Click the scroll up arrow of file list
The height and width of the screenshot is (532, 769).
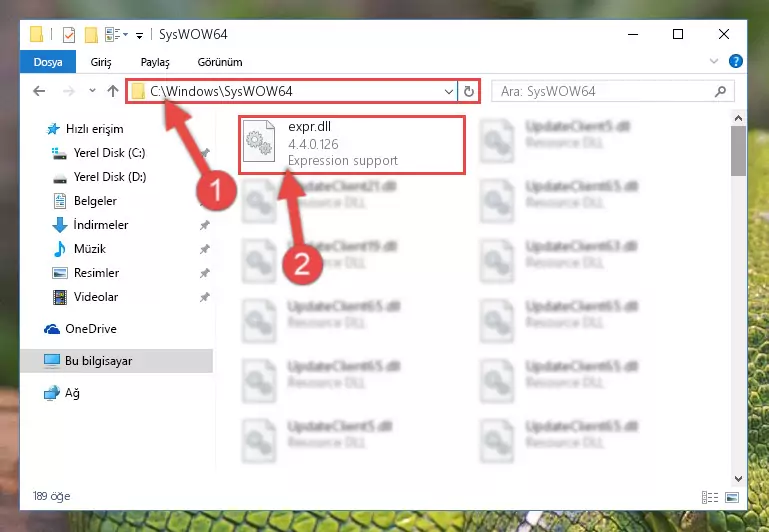click(x=738, y=118)
